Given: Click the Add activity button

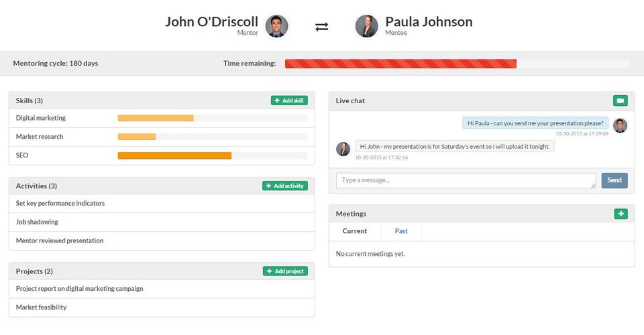Looking at the screenshot, I should tap(285, 186).
